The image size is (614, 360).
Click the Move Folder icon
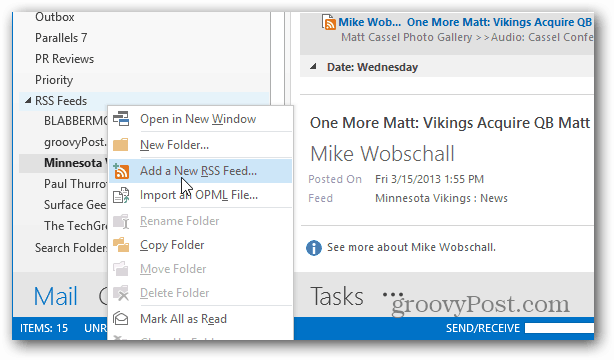[121, 269]
